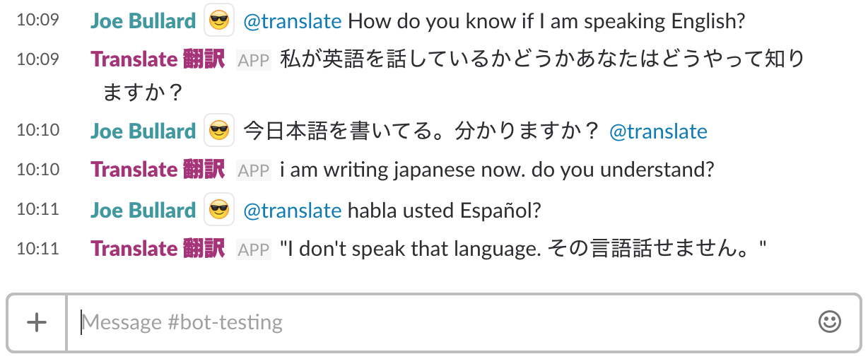Click the sunglasses emoji in the 10:10 message
Image resolution: width=868 pixels, height=359 pixels.
coord(219,131)
